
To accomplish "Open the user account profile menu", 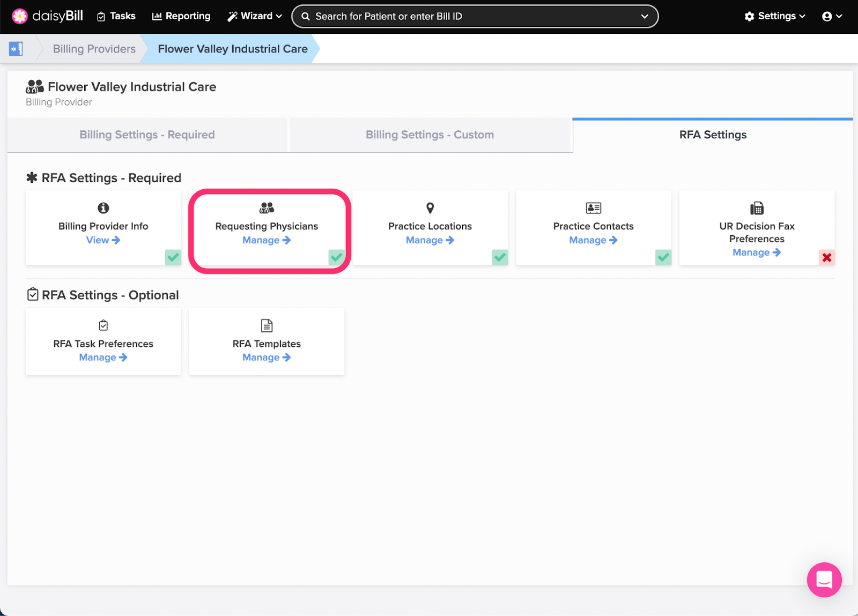I will (832, 17).
